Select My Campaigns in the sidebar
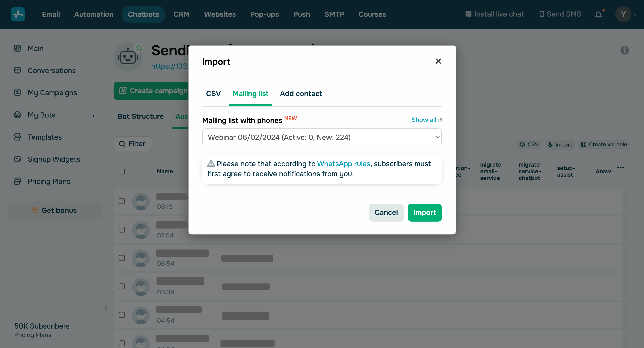The width and height of the screenshot is (644, 348). click(x=52, y=93)
